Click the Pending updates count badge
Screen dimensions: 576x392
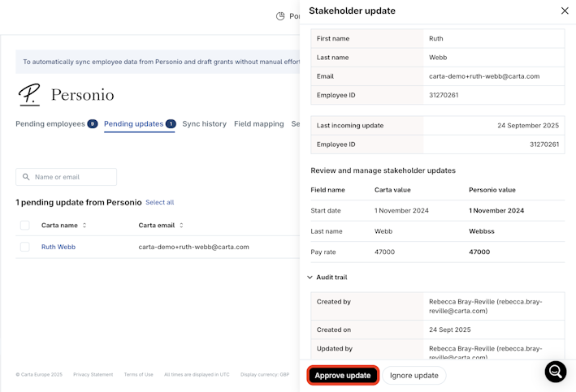(171, 124)
